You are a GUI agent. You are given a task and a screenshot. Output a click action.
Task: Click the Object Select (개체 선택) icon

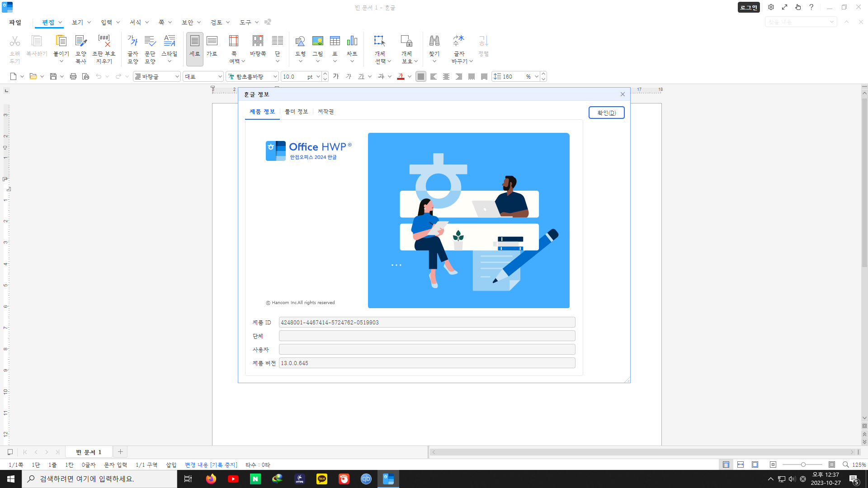380,41
